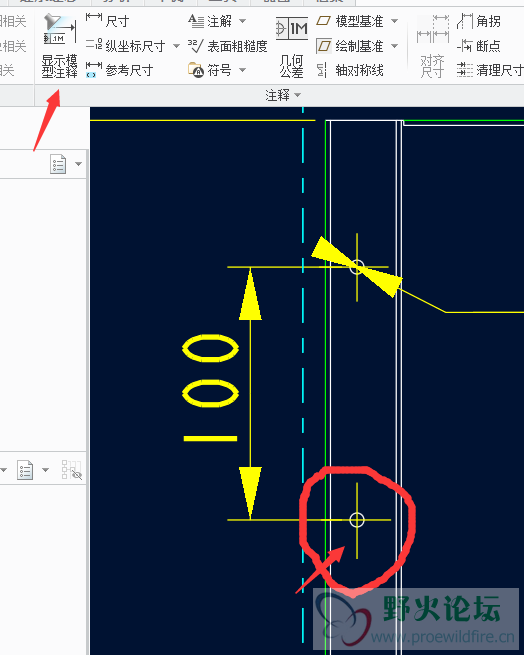Click the 对齐尺寸 align dimensions button
Screen dimensions: 524x655
432,47
